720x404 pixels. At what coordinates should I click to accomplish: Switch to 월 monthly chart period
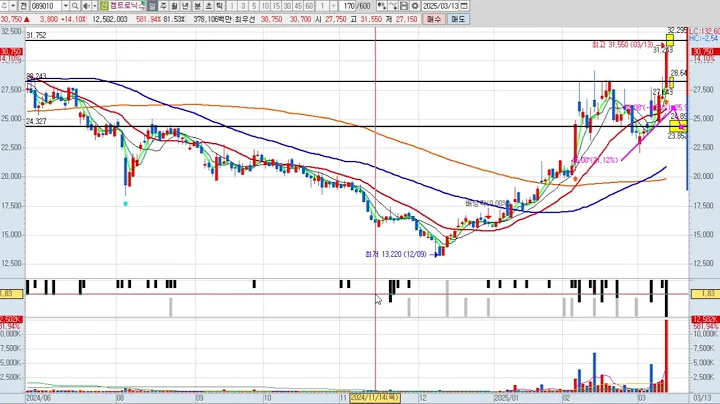[x=174, y=6]
